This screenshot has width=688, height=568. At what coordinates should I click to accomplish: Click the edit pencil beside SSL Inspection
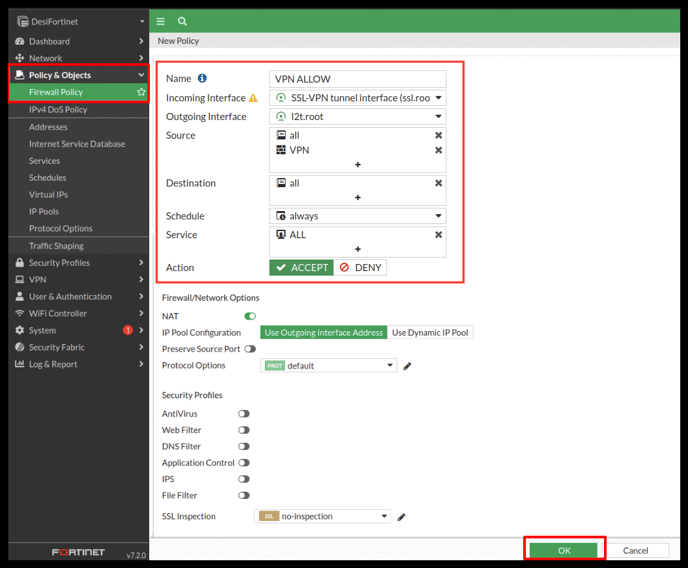click(401, 517)
